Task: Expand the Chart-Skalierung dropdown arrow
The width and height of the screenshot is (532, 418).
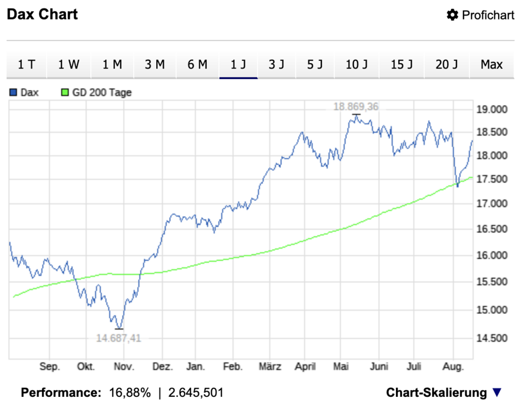Action: point(497,393)
